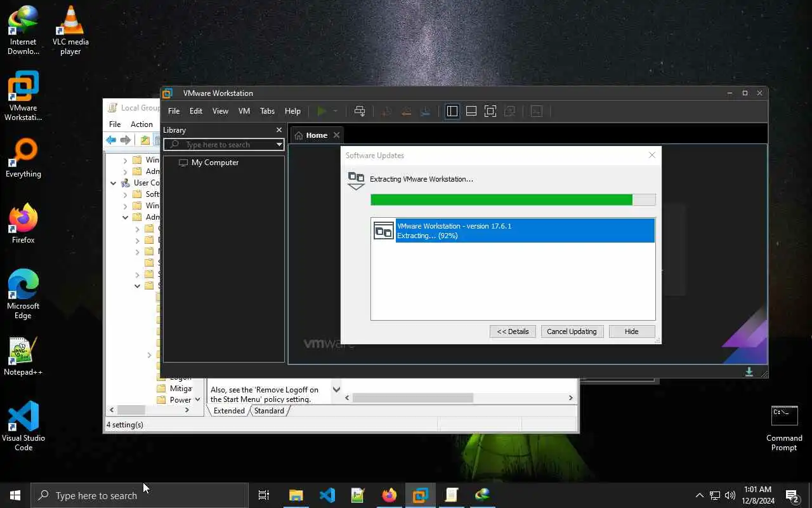This screenshot has width=812, height=508.
Task: Toggle the thumbnail bar view icon
Action: 471,111
